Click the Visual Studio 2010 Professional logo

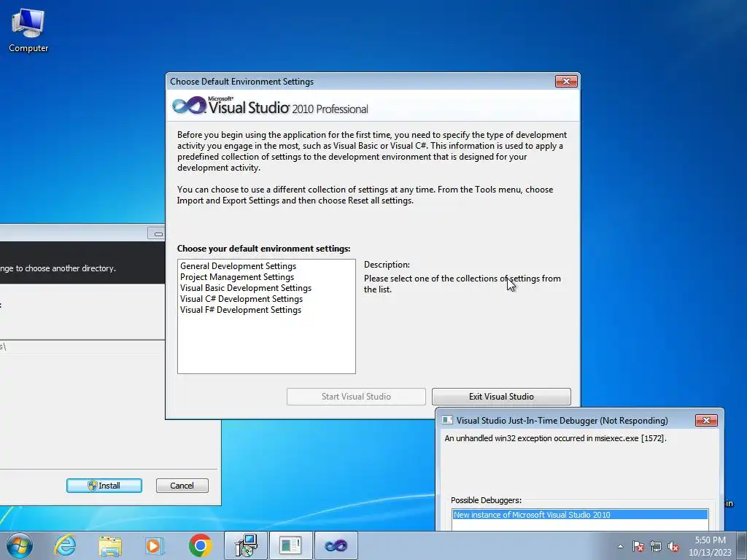(x=270, y=106)
